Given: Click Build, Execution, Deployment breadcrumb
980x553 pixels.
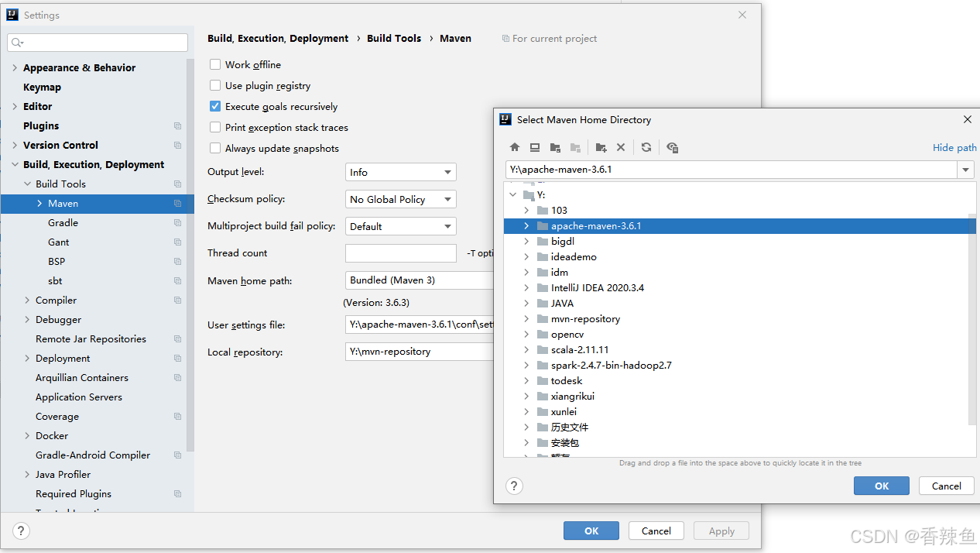Looking at the screenshot, I should (278, 38).
